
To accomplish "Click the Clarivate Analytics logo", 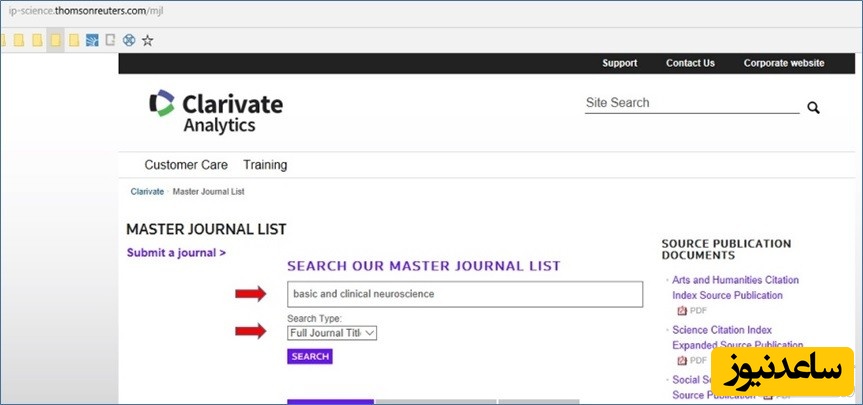I will pos(216,111).
